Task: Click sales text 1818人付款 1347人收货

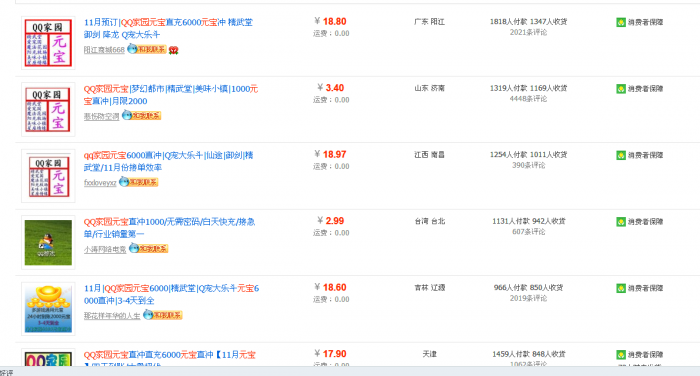Action: (529, 21)
